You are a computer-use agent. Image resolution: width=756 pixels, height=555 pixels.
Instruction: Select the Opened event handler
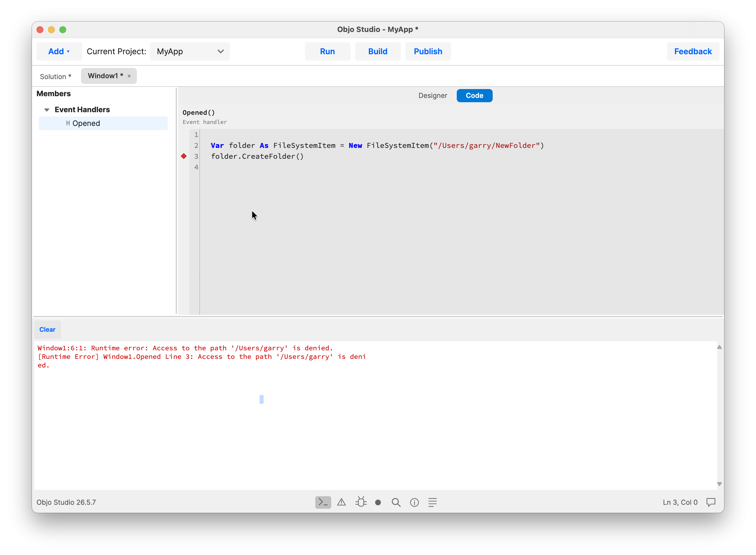coord(103,123)
